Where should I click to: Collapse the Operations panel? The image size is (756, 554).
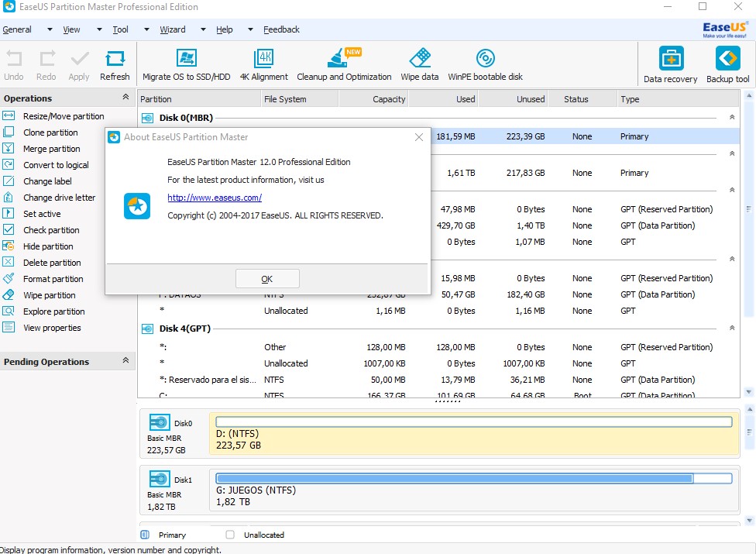click(x=125, y=98)
